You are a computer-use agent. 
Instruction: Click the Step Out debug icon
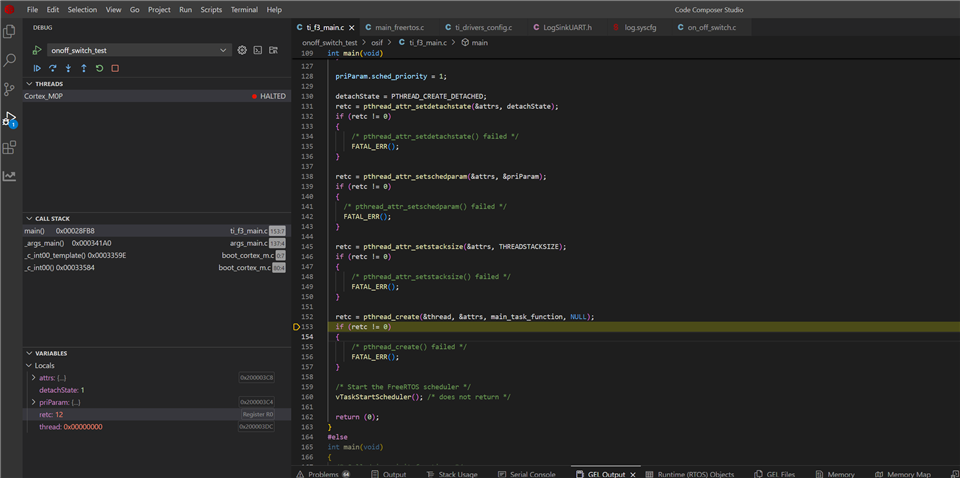pos(84,68)
